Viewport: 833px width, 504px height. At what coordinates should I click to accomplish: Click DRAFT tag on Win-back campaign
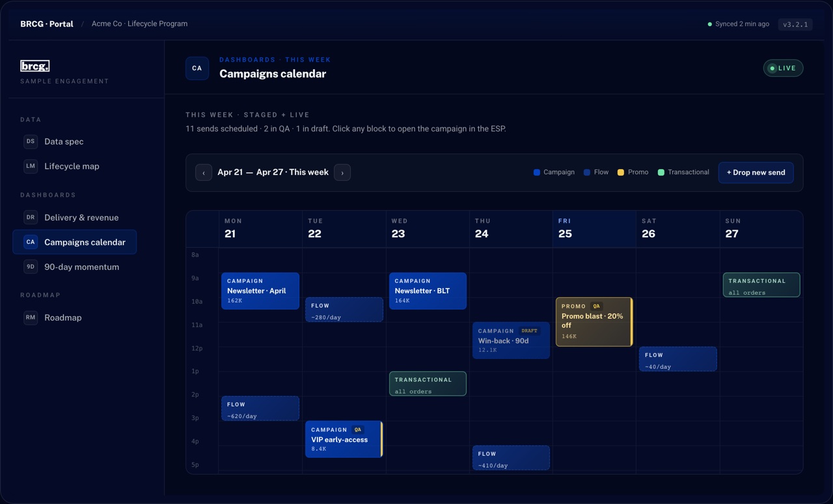530,331
